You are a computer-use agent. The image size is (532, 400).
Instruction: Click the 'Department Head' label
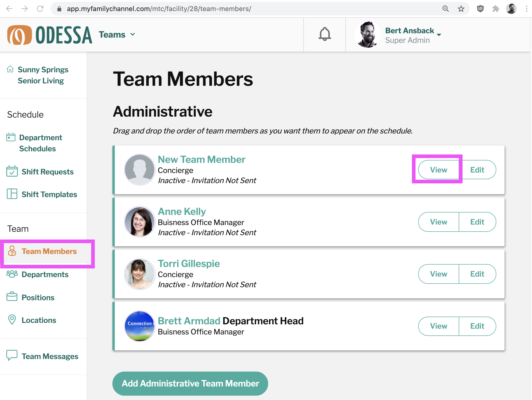pos(263,321)
